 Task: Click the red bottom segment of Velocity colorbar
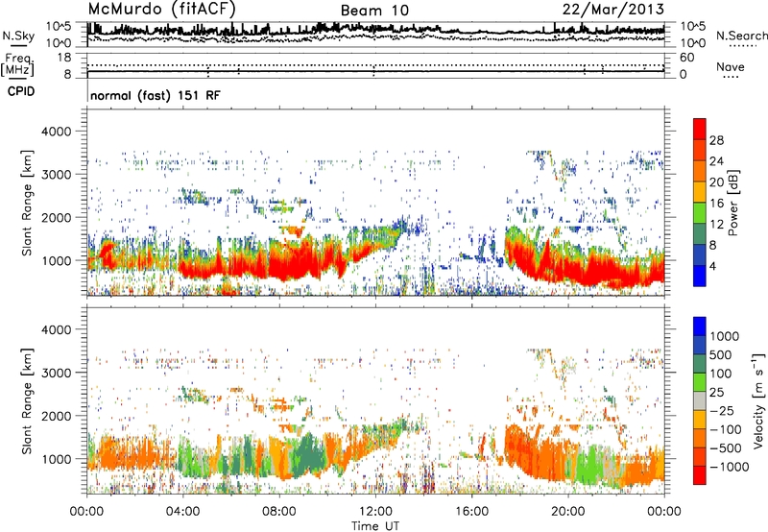point(700,475)
